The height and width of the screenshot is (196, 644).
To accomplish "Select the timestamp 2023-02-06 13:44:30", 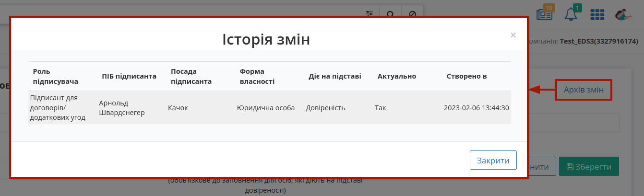I will [x=477, y=108].
